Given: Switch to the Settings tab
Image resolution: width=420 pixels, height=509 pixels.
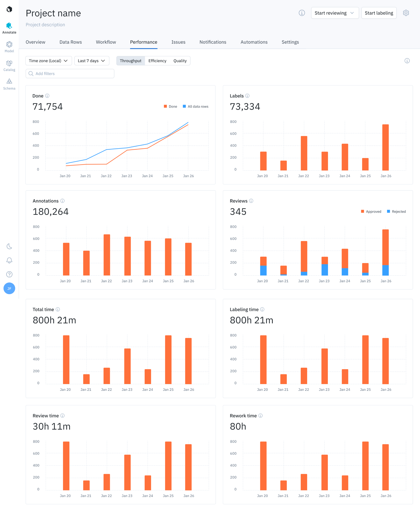Looking at the screenshot, I should (290, 42).
